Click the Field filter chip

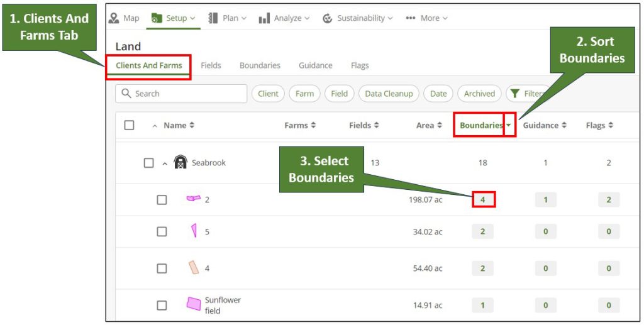point(339,94)
